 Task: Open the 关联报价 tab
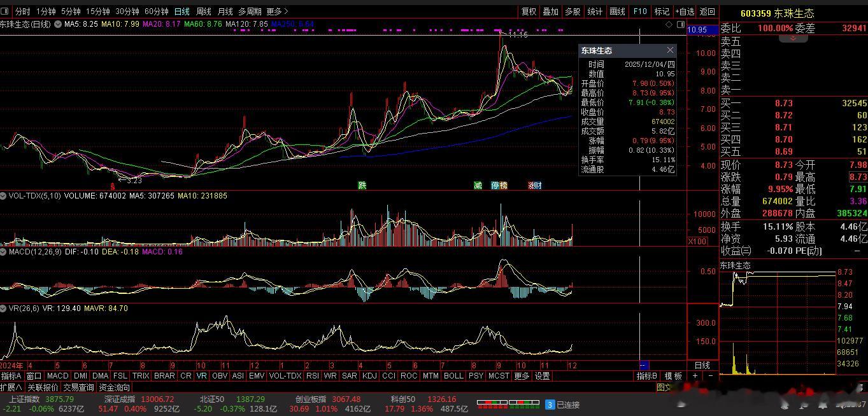coord(43,387)
